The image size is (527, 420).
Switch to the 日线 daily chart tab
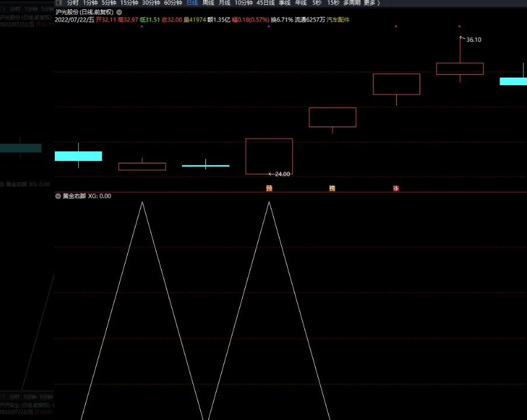pyautogui.click(x=192, y=3)
